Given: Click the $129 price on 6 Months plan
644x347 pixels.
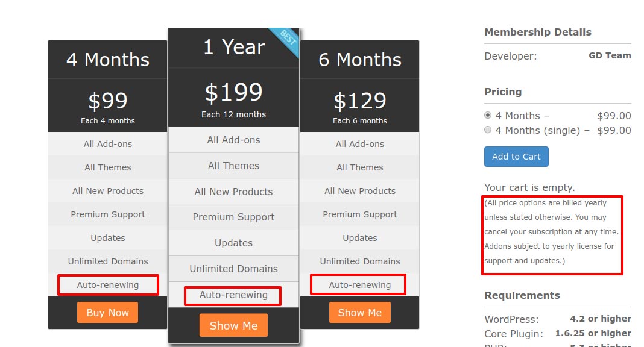Looking at the screenshot, I should [x=360, y=101].
